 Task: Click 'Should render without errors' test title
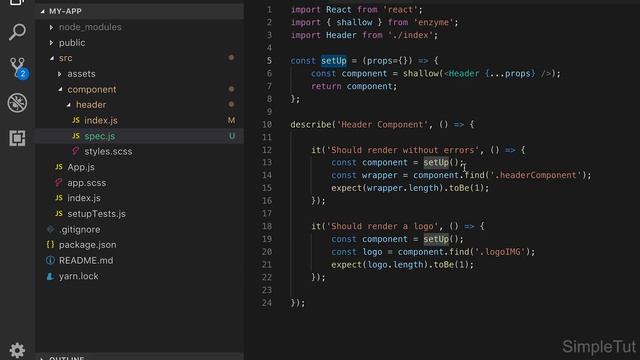pyautogui.click(x=403, y=150)
